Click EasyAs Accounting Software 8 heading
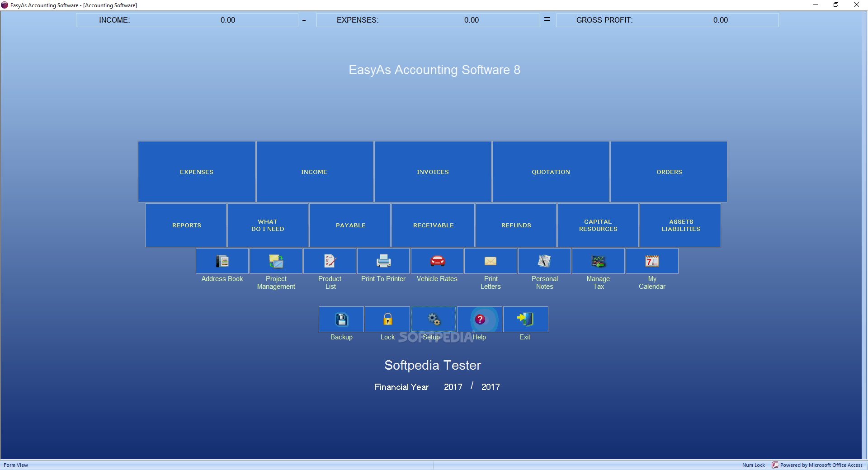The image size is (868, 470). 434,70
